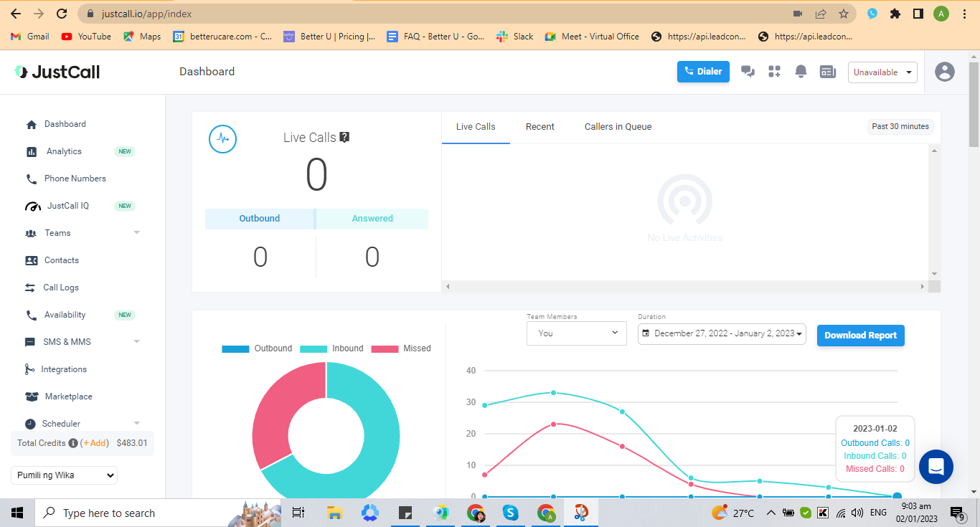
Task: Click the Download Report button
Action: pyautogui.click(x=861, y=336)
